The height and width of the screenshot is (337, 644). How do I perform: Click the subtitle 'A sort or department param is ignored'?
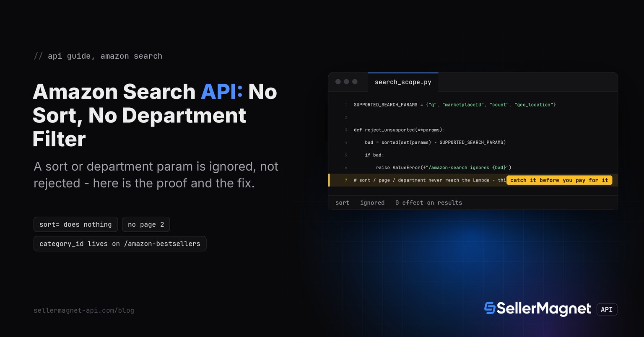pyautogui.click(x=156, y=175)
